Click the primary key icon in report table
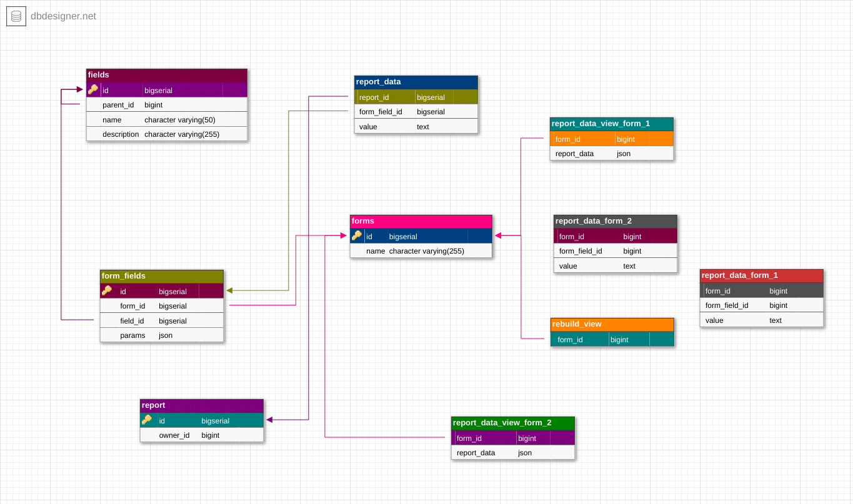The height and width of the screenshot is (504, 853). coord(146,420)
